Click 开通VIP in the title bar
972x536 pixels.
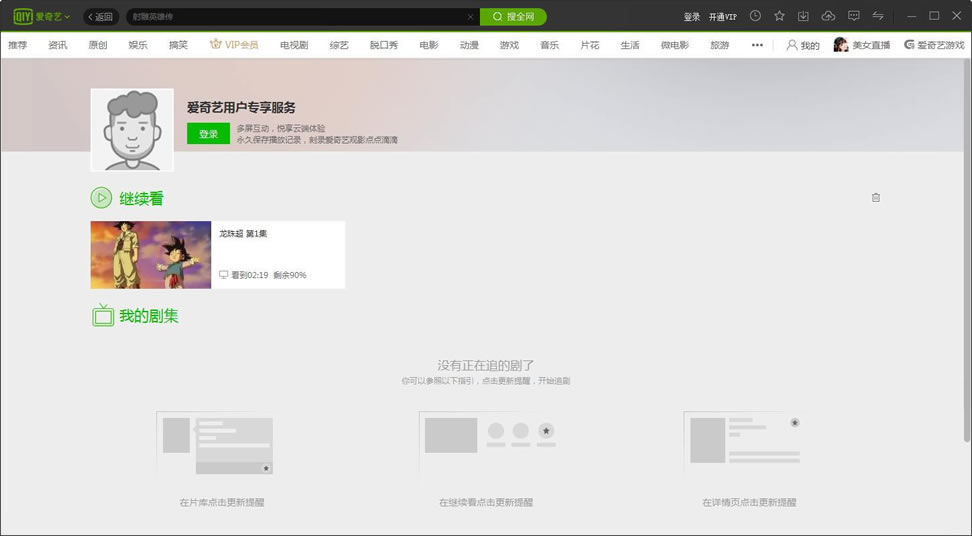point(723,17)
